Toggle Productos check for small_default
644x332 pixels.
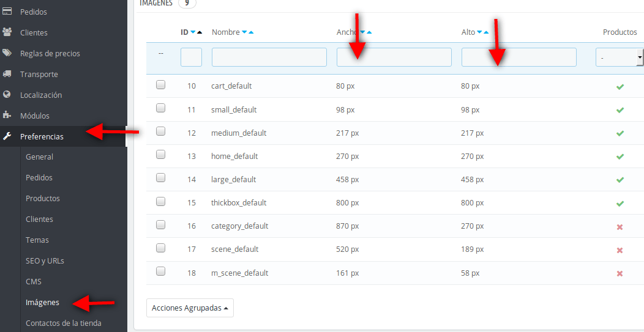(620, 110)
